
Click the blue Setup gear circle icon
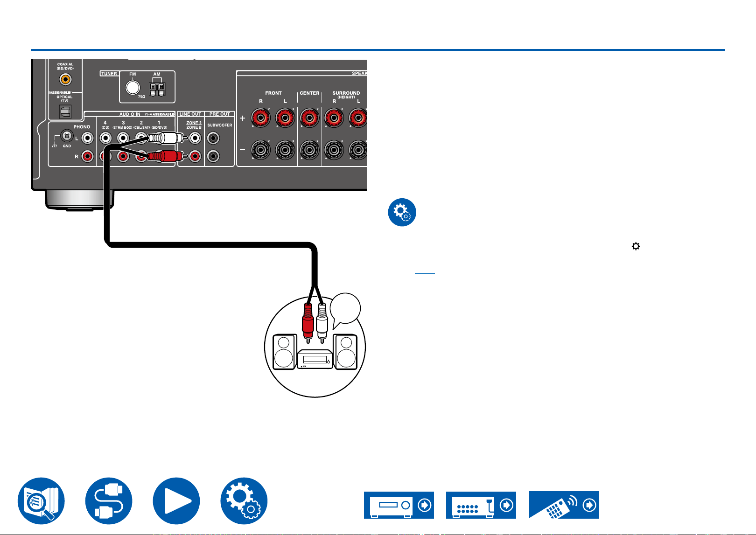402,213
